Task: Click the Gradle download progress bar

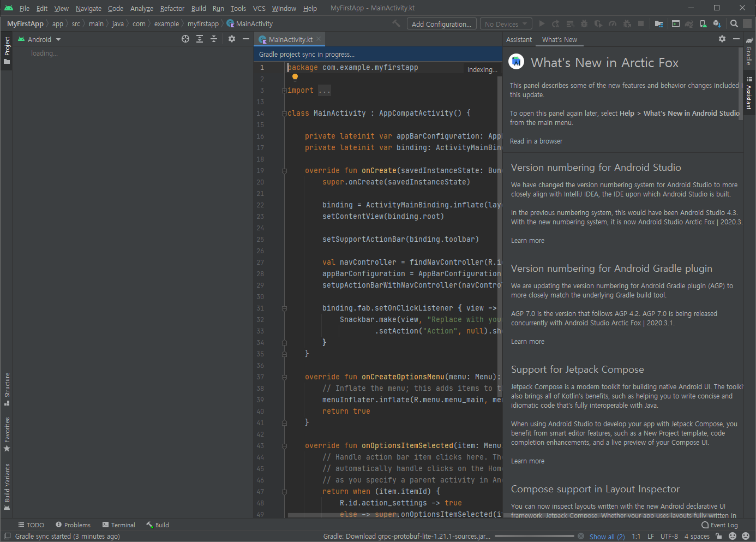Action: 535,536
